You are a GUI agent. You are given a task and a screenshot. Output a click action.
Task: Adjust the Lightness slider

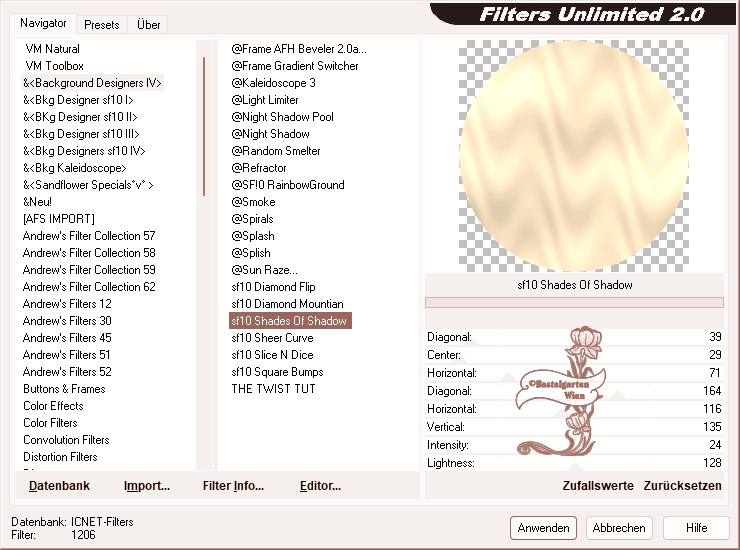click(574, 463)
